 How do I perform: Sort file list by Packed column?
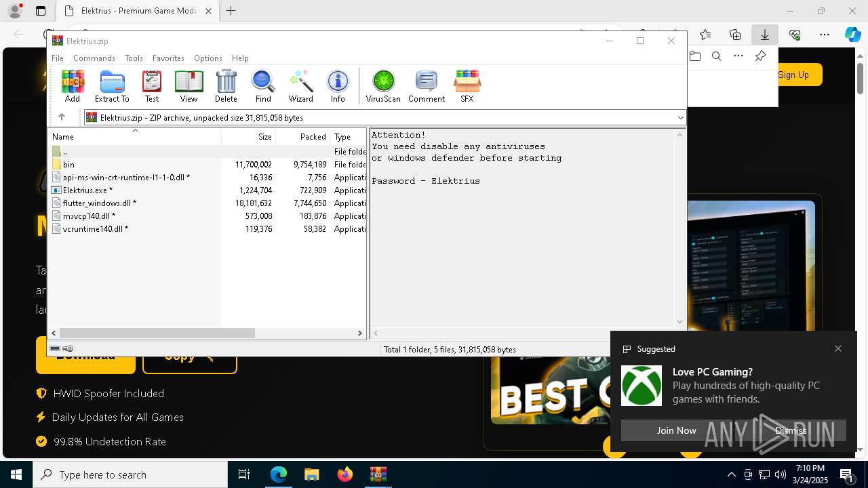(x=302, y=136)
